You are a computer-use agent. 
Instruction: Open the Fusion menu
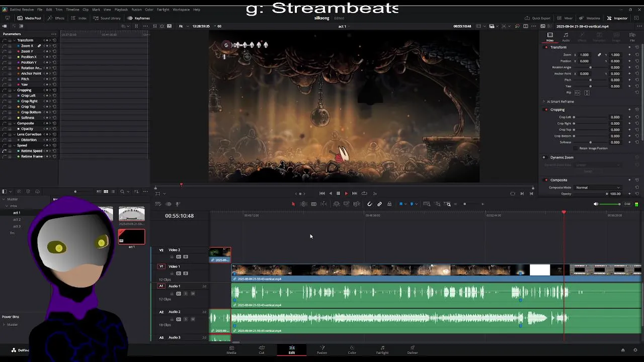point(136,10)
